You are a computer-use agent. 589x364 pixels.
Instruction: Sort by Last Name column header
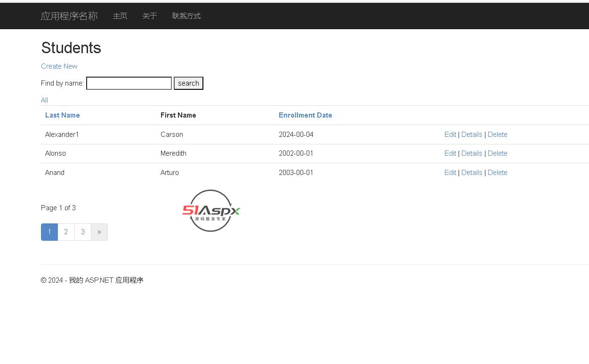coord(62,115)
